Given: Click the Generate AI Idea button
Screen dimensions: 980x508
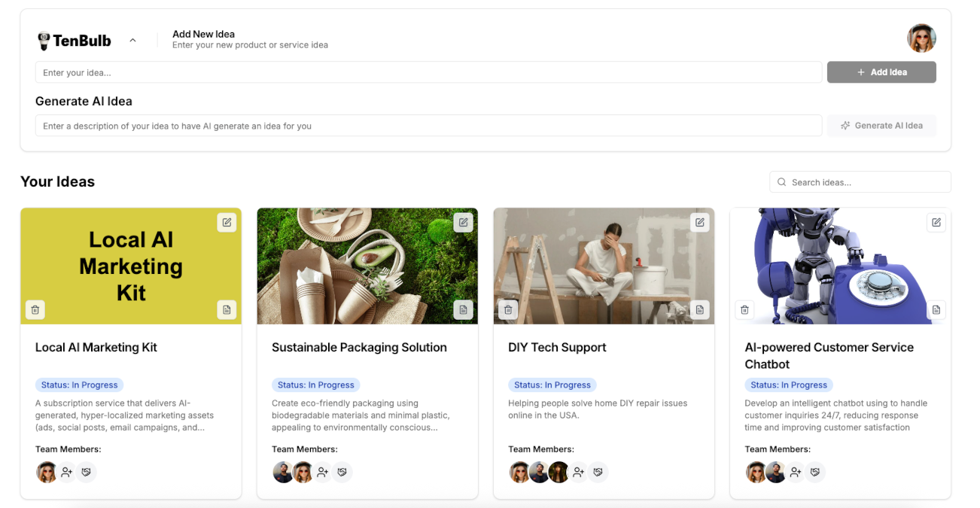Looking at the screenshot, I should 881,126.
